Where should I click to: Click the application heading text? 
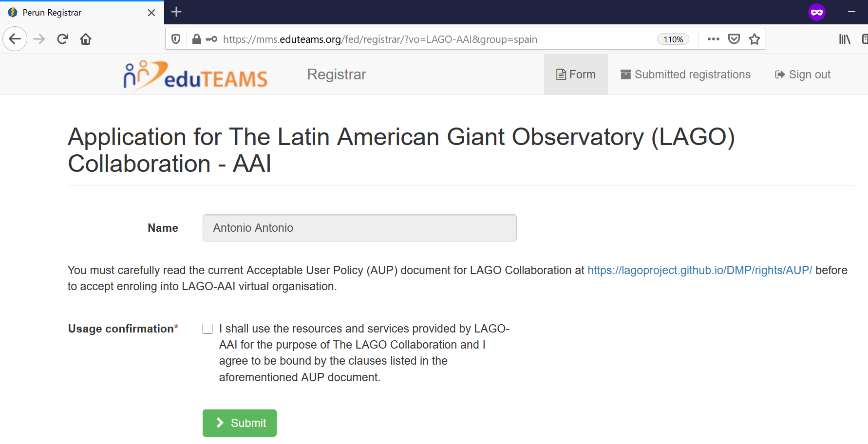[401, 150]
